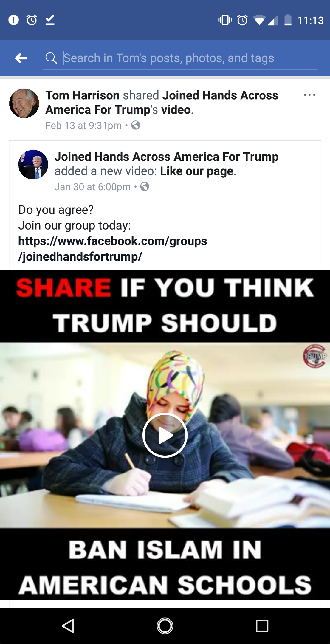Tap the globe privacy icon beside Jan 30
Image resolution: width=330 pixels, height=644 pixels.
(145, 187)
